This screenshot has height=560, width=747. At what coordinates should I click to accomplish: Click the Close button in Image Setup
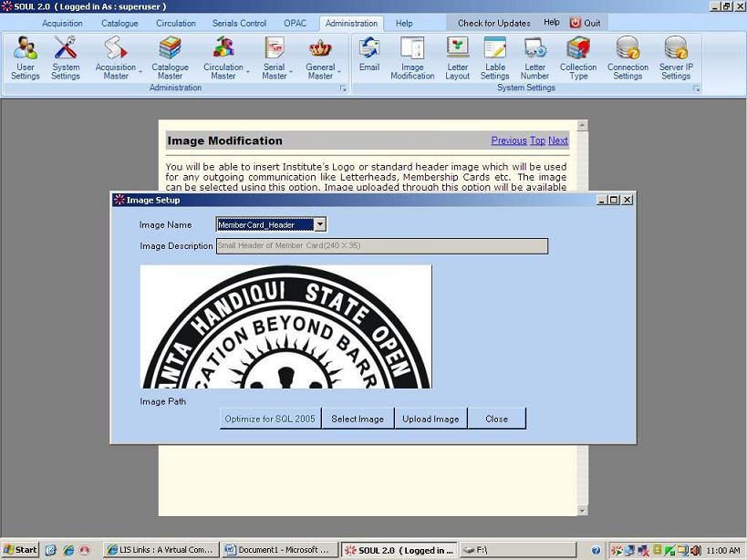(496, 419)
